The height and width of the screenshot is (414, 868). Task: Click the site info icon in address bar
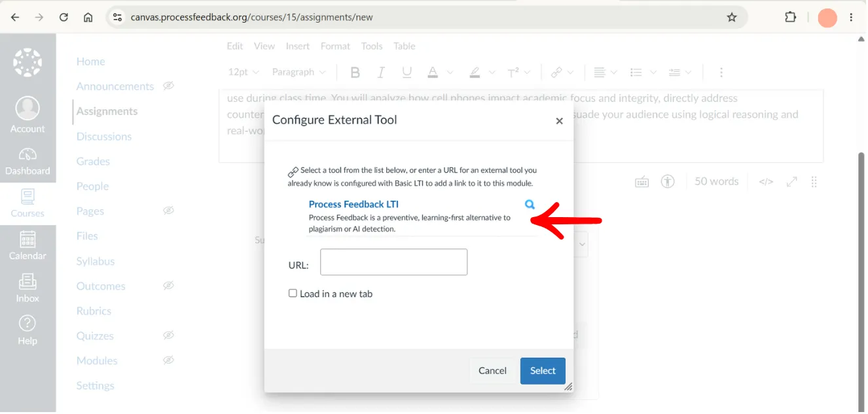pos(118,18)
